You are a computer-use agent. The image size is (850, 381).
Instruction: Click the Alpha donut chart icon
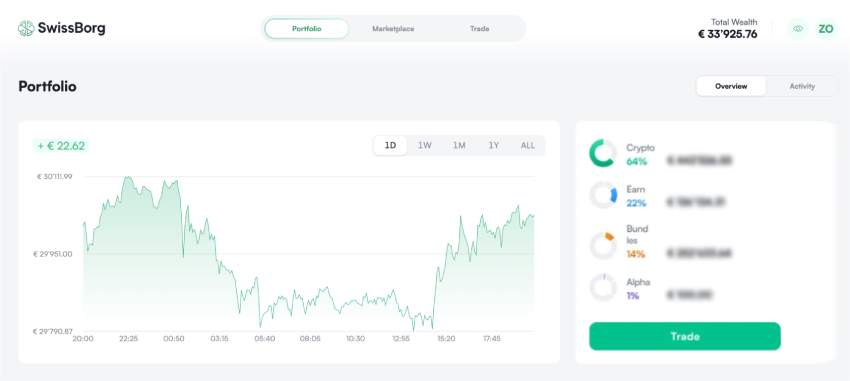(603, 288)
